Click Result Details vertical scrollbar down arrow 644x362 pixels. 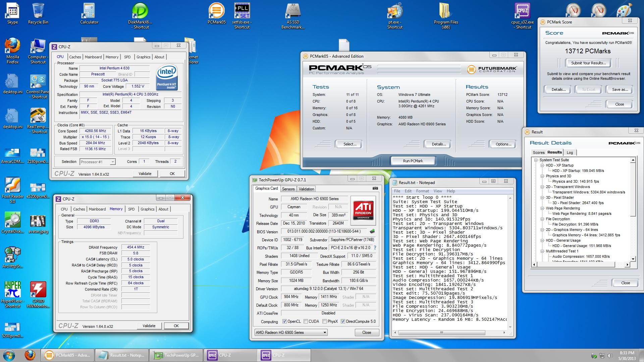click(633, 259)
